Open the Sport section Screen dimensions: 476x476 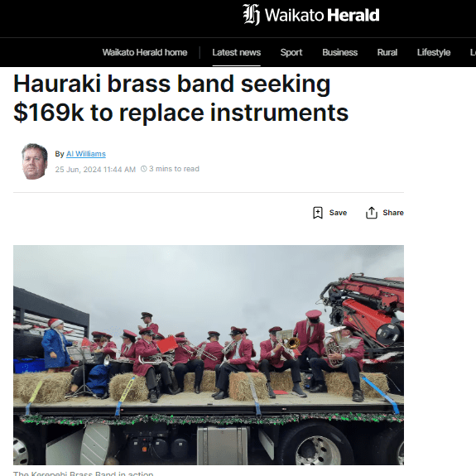291,52
